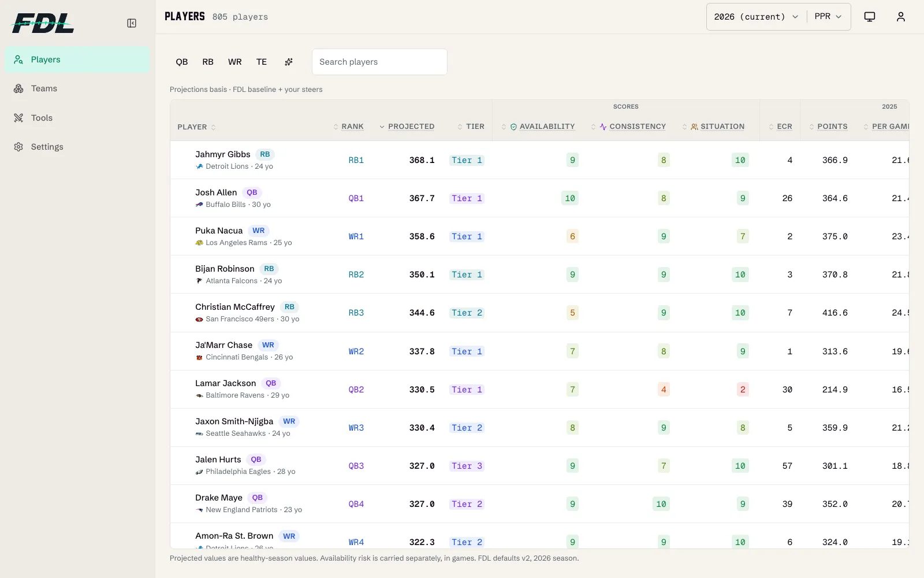Filter players by WR position

[234, 62]
